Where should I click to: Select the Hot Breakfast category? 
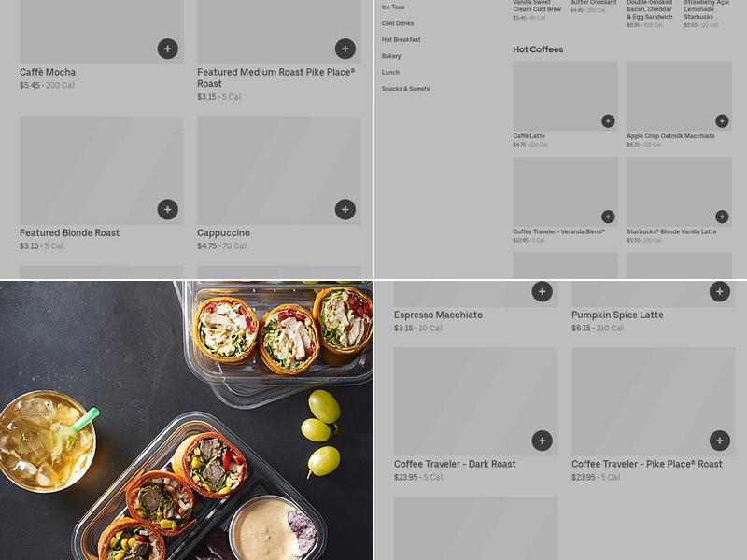pos(402,40)
